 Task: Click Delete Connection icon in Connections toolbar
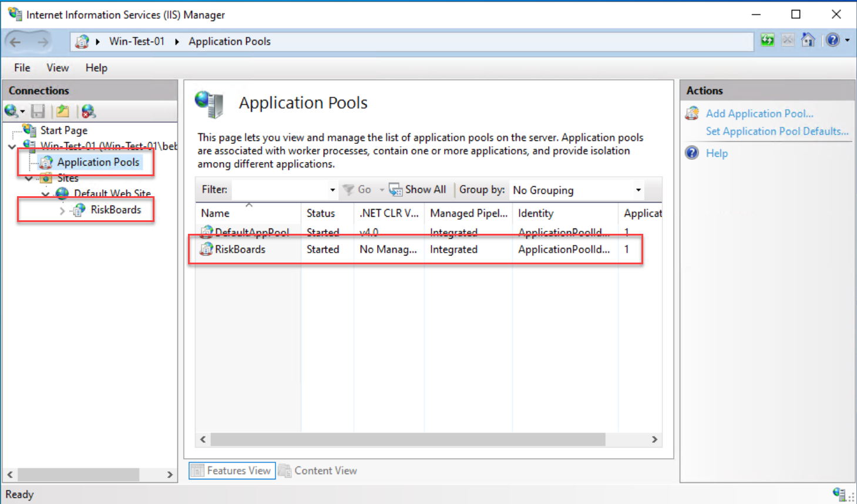[x=88, y=111]
